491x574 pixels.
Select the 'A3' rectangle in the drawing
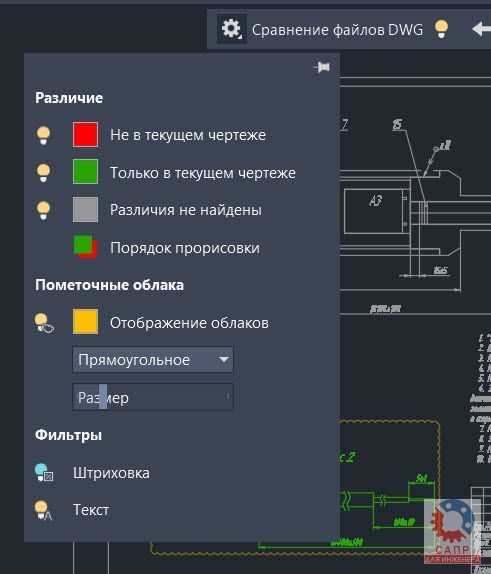[x=376, y=211]
